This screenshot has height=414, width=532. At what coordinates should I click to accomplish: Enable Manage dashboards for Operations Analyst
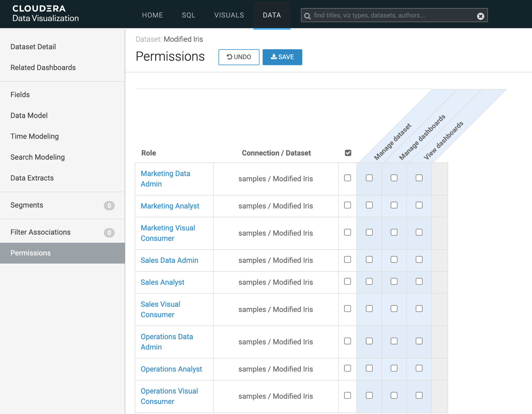(x=394, y=368)
